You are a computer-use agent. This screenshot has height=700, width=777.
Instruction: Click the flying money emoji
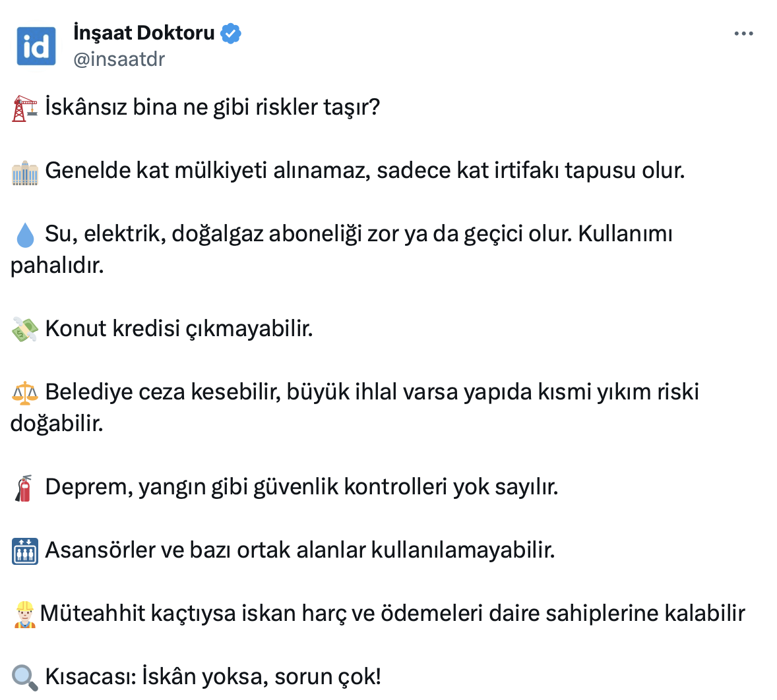[x=25, y=329]
